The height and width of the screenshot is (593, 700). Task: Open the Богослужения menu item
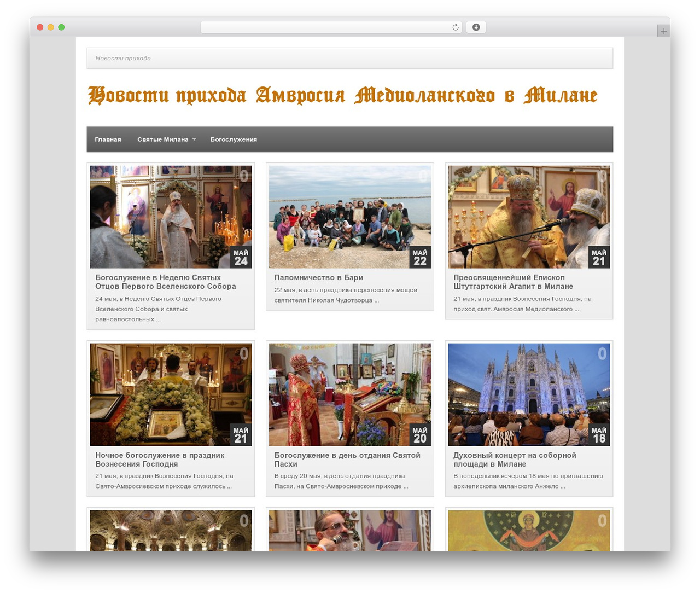(234, 139)
